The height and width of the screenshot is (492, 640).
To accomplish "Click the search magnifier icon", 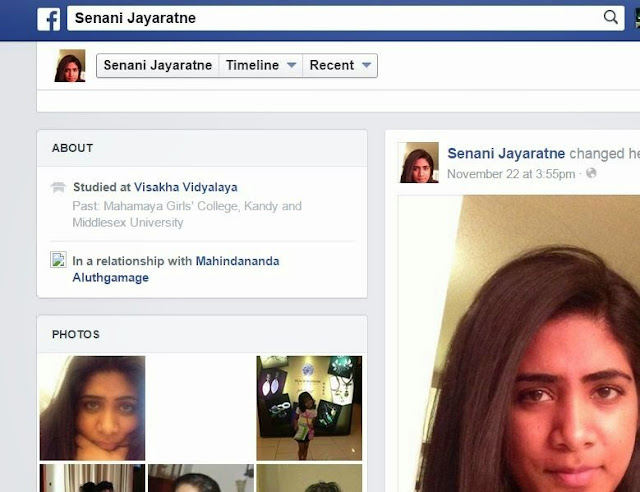I will [611, 17].
